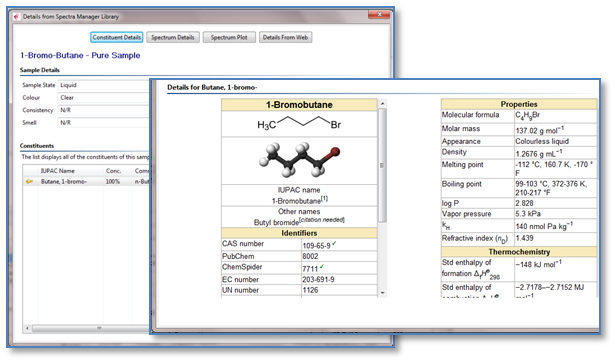
Task: Click the Appearance value Colourless liquid
Action: point(542,141)
